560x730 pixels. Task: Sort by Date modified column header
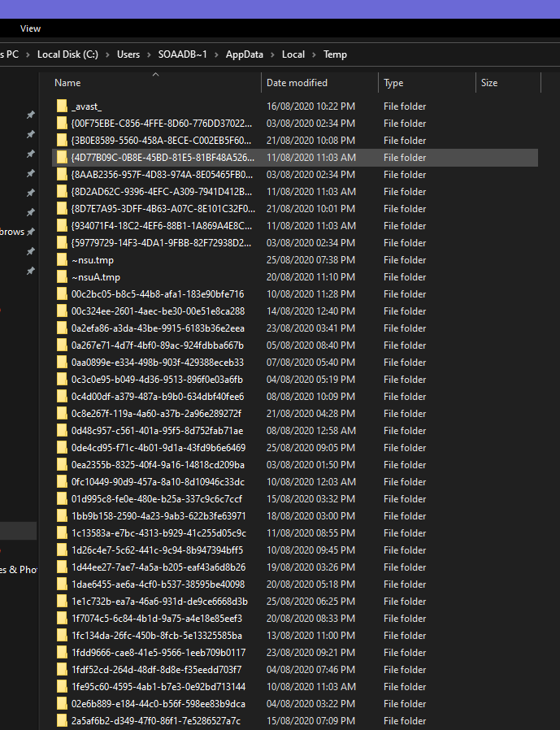297,83
